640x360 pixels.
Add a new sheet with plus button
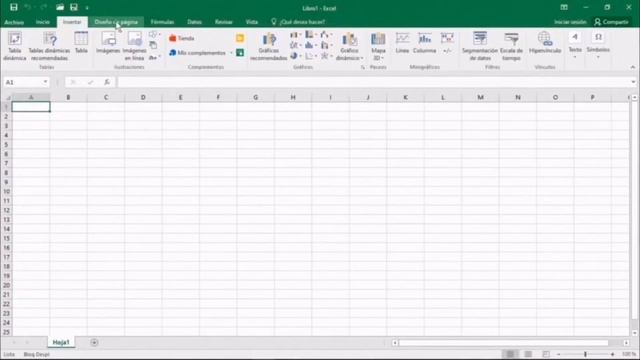pos(94,342)
